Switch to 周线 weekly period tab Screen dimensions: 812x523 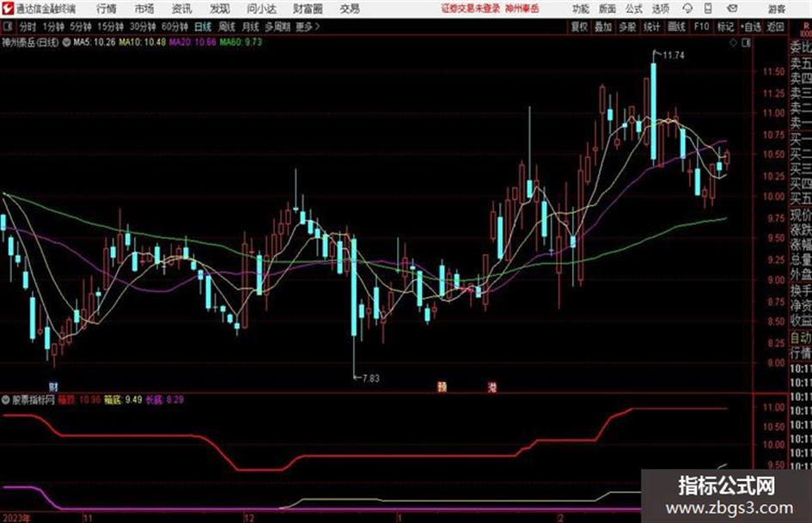pyautogui.click(x=227, y=27)
